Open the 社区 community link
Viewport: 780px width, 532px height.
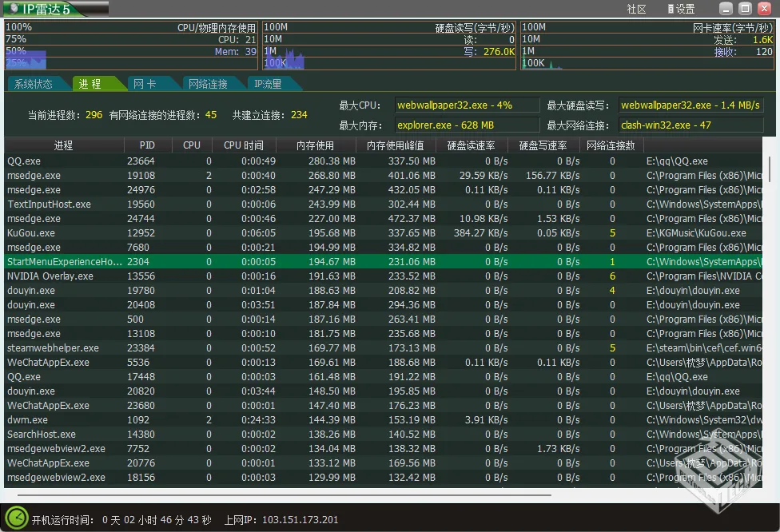click(x=636, y=9)
